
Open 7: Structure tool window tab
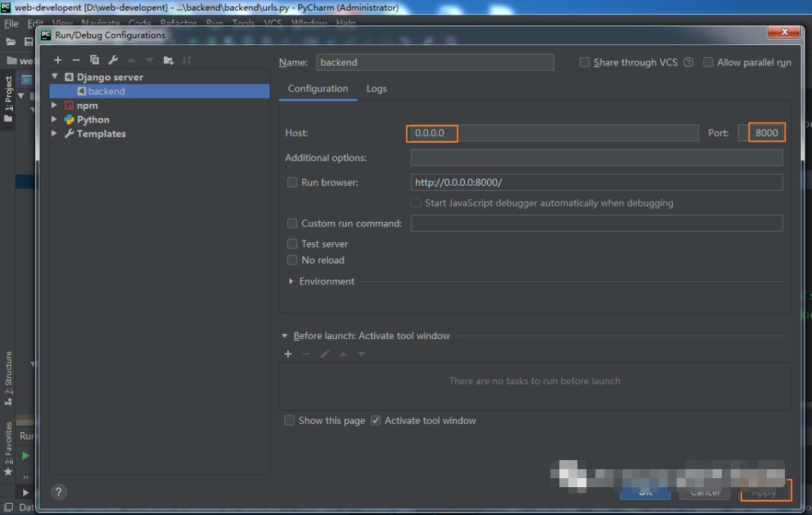pyautogui.click(x=8, y=379)
